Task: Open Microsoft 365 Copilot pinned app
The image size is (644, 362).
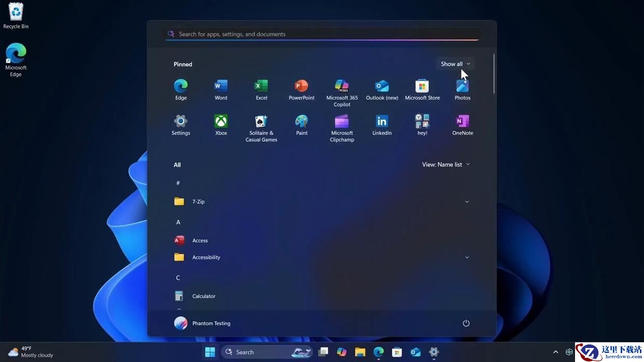Action: coord(342,93)
